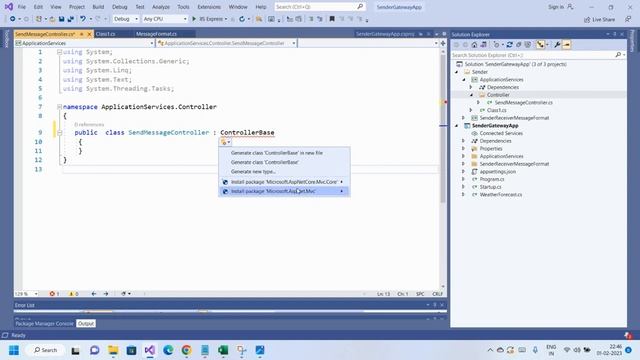Screen dimensions: 640x360
Task: Open Excel from the taskbar
Action: 223,350
